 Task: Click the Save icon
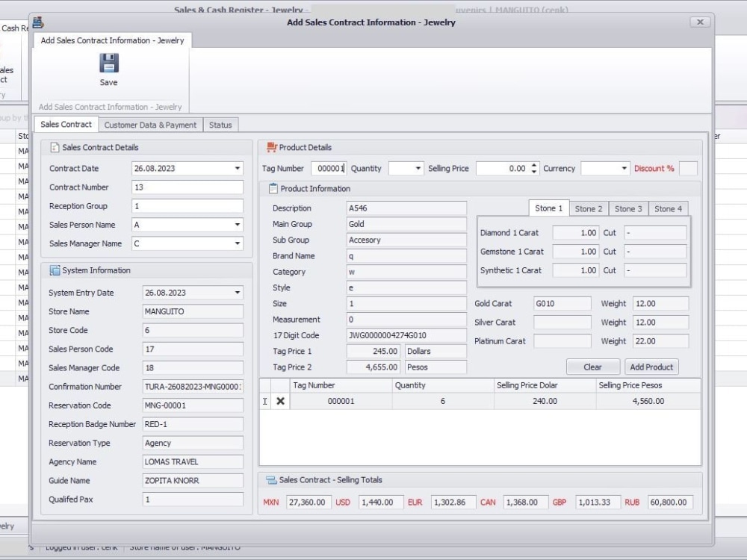coord(108,65)
